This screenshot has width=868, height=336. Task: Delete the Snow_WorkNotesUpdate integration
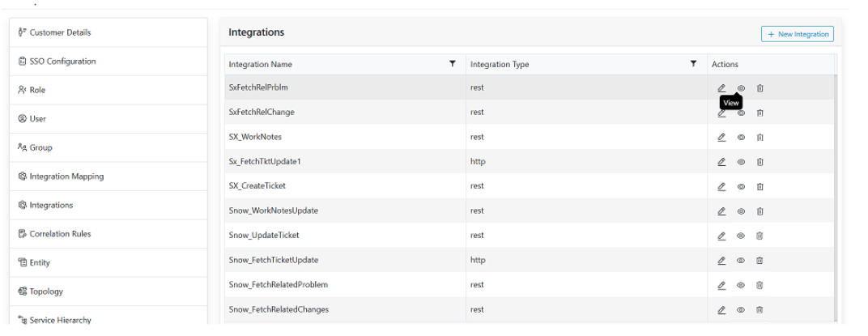pos(760,211)
